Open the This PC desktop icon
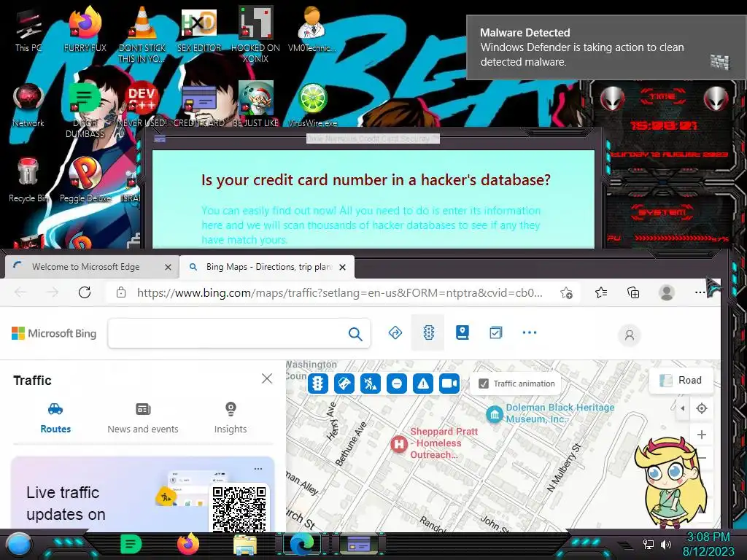Viewport: 747px width, 560px height. tap(28, 29)
